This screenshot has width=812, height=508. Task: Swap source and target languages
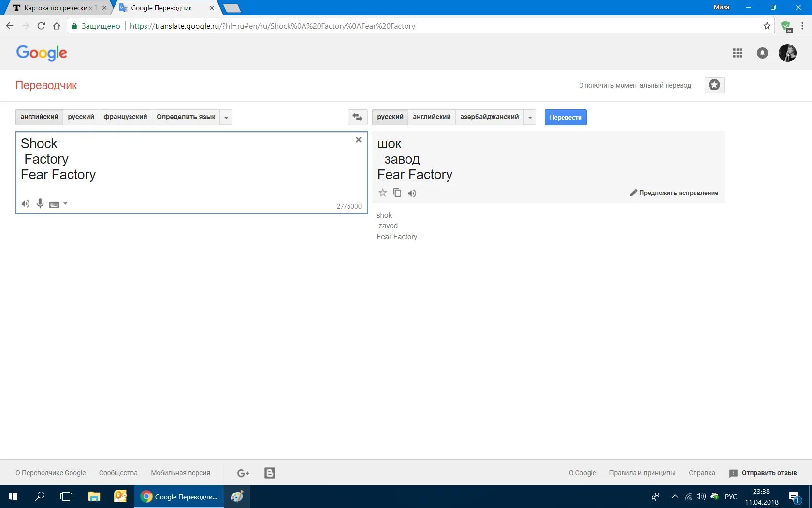(x=358, y=117)
